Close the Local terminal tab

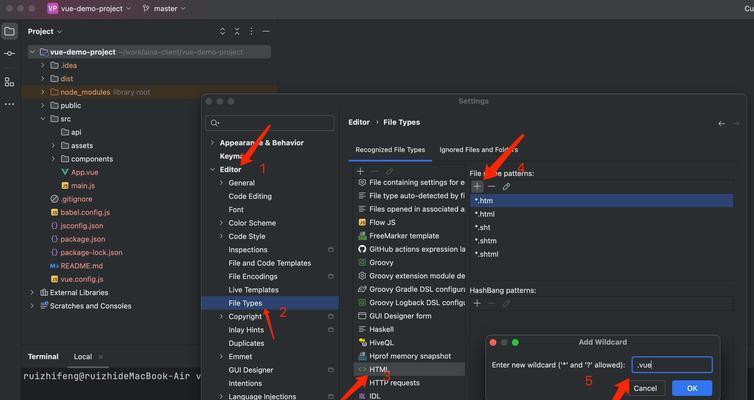click(101, 357)
